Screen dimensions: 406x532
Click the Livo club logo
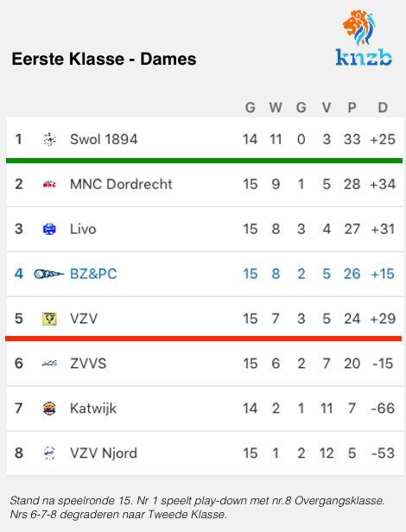(49, 229)
